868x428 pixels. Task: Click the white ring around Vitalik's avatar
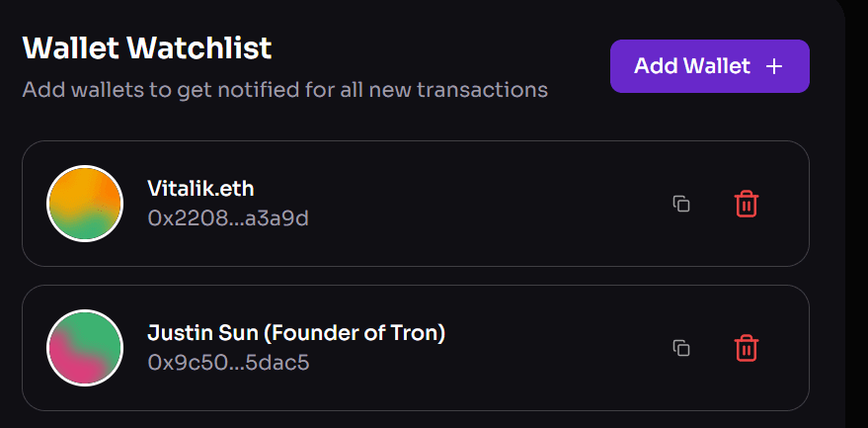coord(85,167)
